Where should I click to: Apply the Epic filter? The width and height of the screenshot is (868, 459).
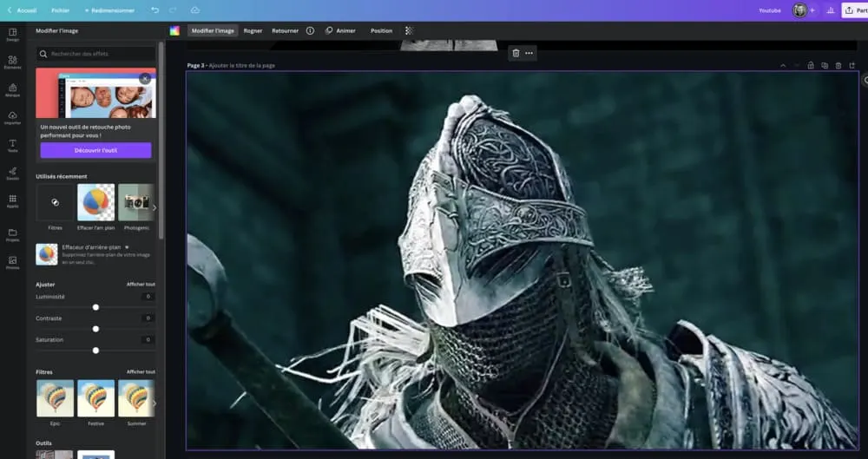point(55,398)
